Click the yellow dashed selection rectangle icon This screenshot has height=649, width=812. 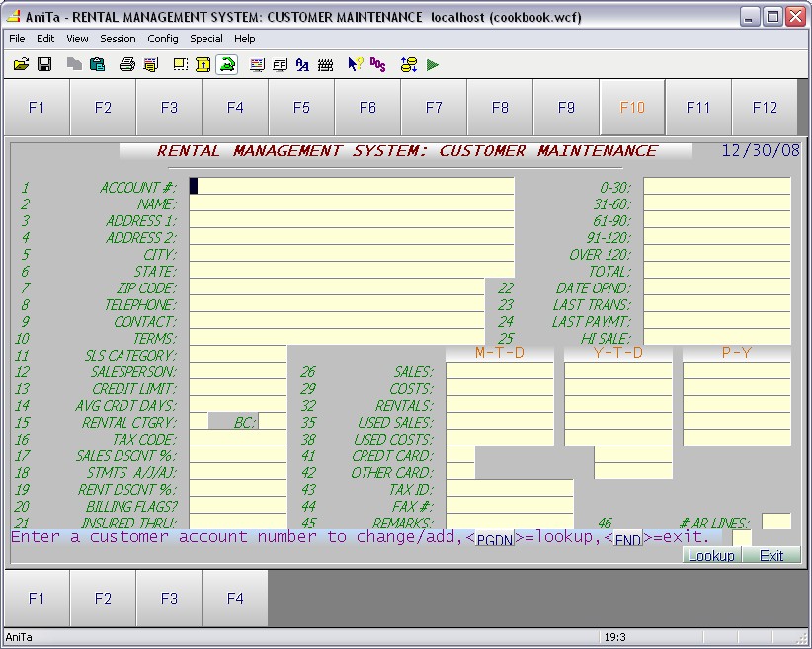(x=180, y=65)
